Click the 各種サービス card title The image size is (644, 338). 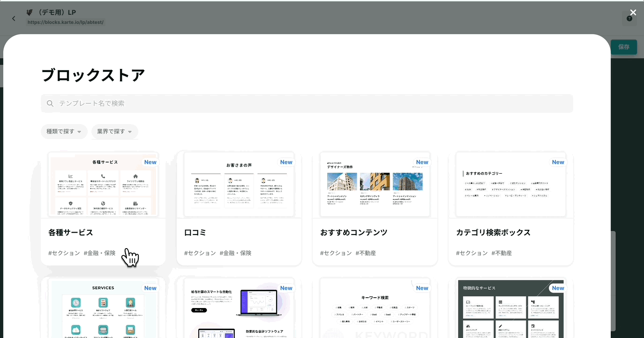pos(71,233)
